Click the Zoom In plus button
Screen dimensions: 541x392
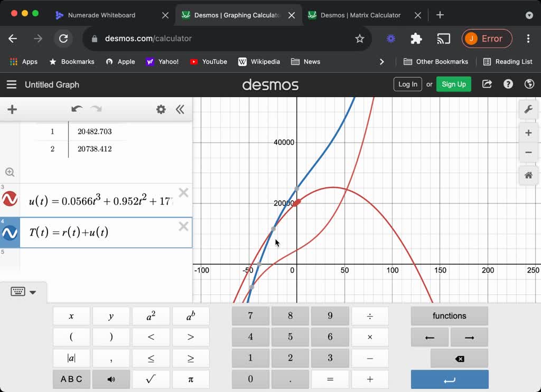pyautogui.click(x=528, y=133)
